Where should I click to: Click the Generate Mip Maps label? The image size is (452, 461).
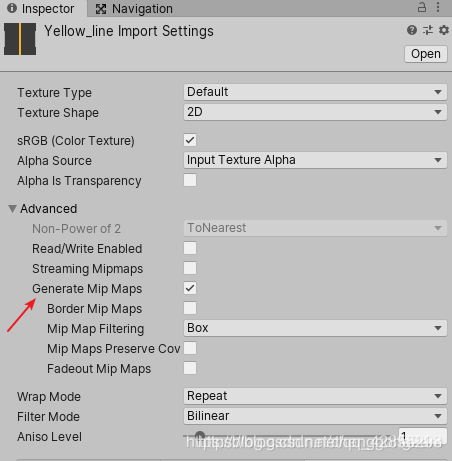coord(87,289)
